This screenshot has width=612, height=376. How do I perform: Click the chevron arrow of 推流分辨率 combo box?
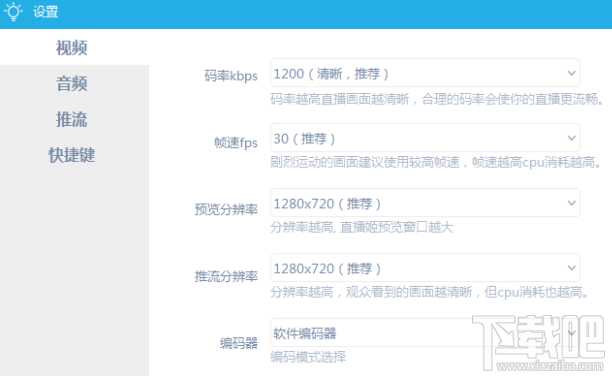click(571, 268)
